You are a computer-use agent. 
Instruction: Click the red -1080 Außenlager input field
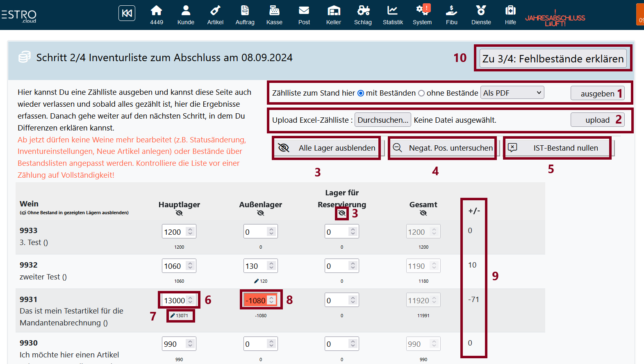pyautogui.click(x=256, y=300)
